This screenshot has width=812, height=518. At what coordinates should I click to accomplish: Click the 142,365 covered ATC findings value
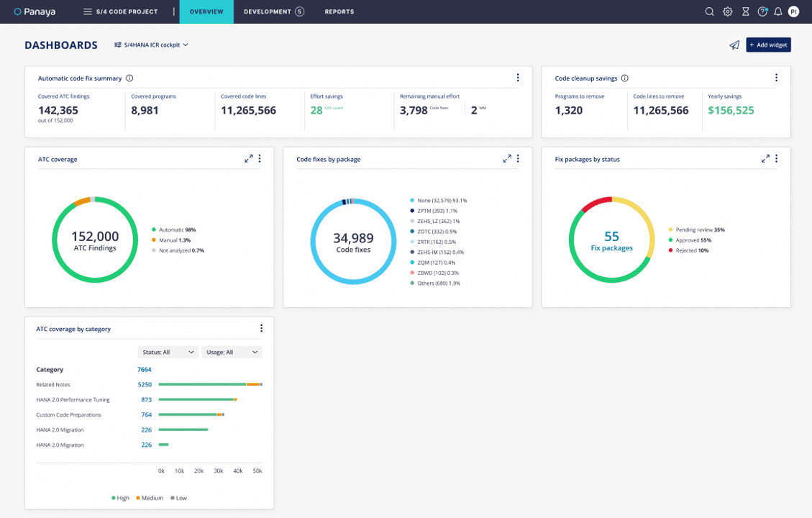pyautogui.click(x=58, y=110)
